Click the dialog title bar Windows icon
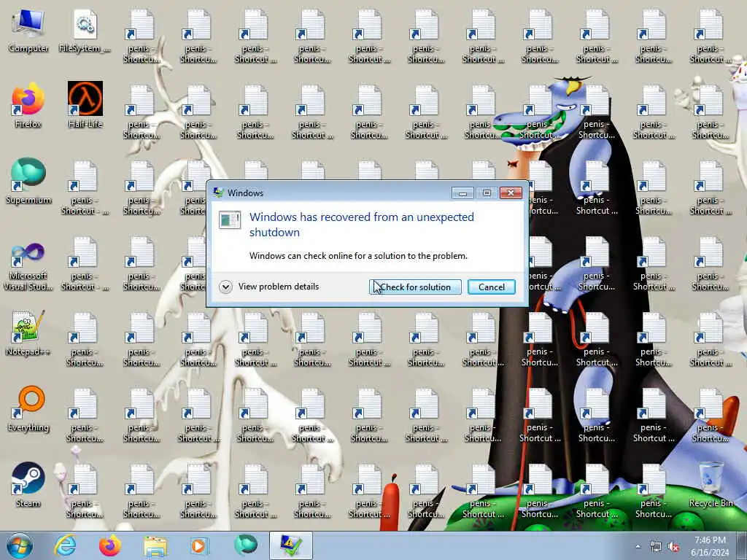The image size is (747, 560). coord(219,192)
